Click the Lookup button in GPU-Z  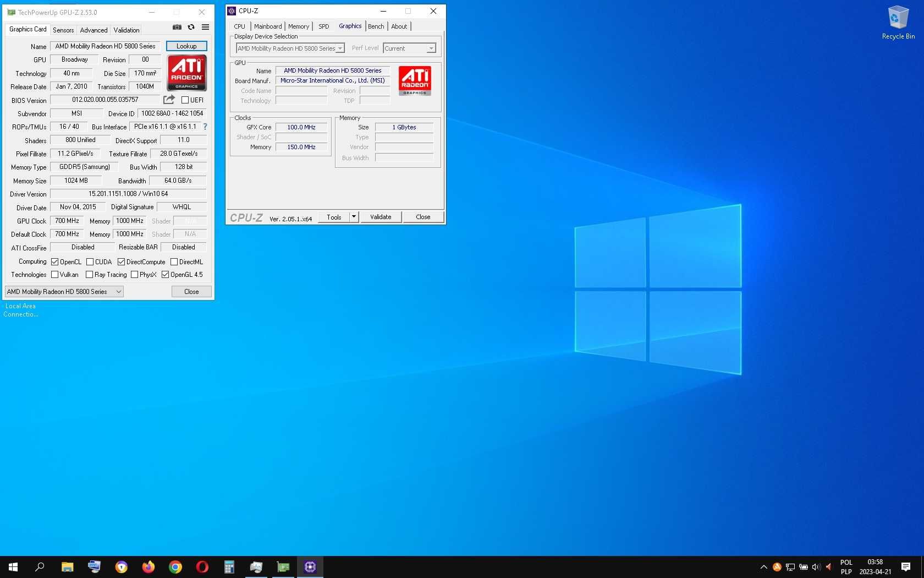click(186, 46)
